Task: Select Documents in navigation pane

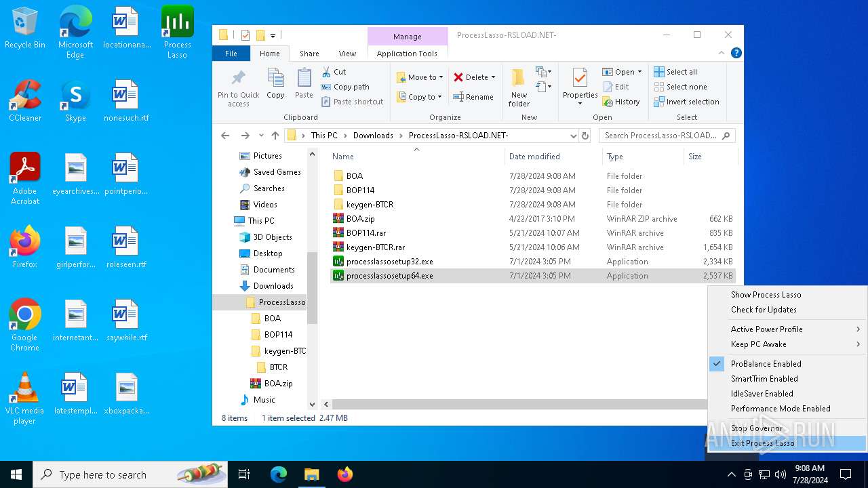Action: 274,269
